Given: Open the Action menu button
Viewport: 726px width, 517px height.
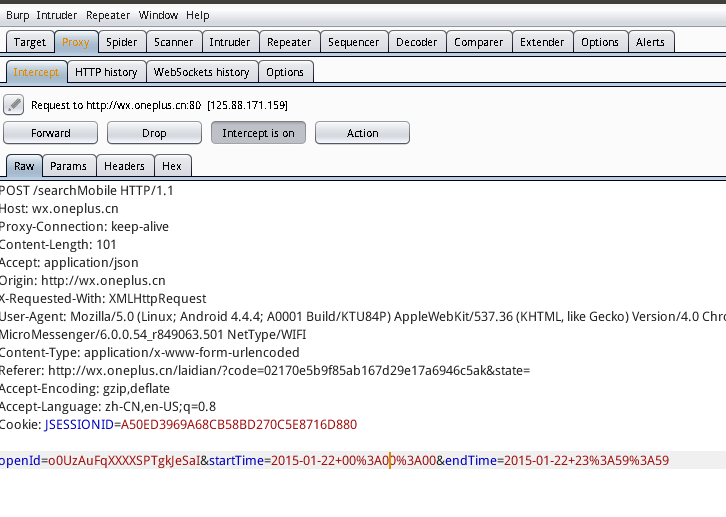Looking at the screenshot, I should click(x=362, y=133).
